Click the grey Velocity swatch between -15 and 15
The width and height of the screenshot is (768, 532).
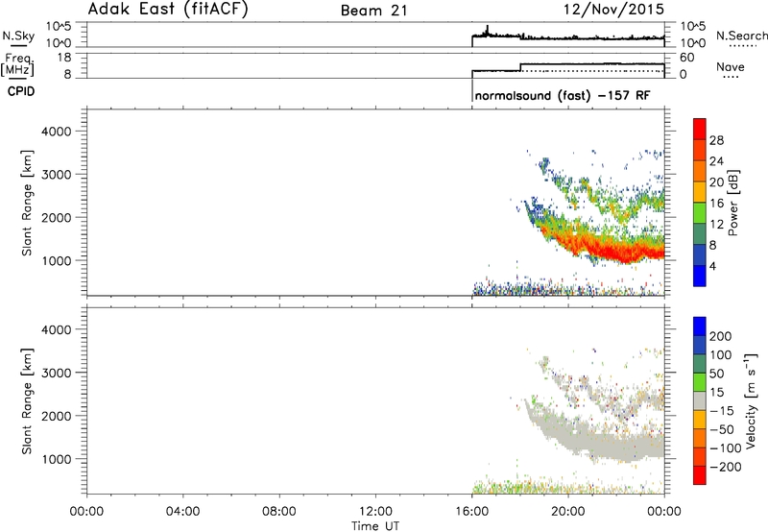(700, 400)
